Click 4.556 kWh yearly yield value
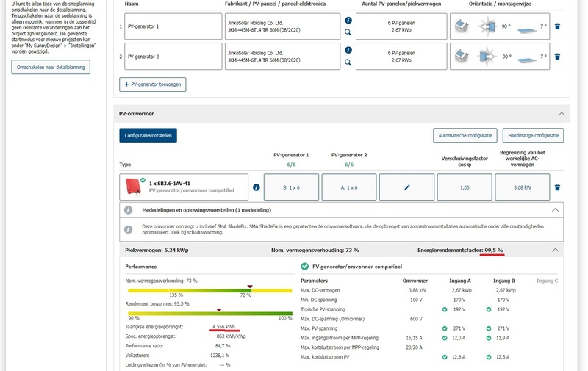 pos(224,327)
